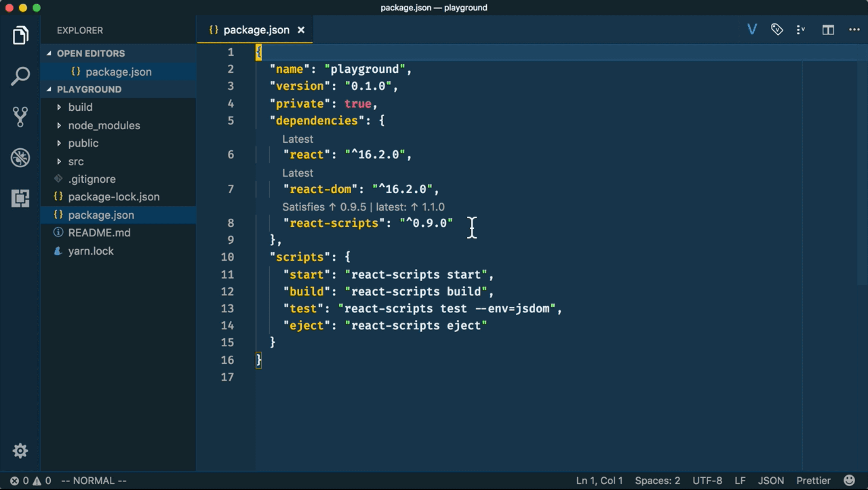Image resolution: width=868 pixels, height=490 pixels.
Task: Place cursor on "react-scripts" dependency key
Action: 334,223
